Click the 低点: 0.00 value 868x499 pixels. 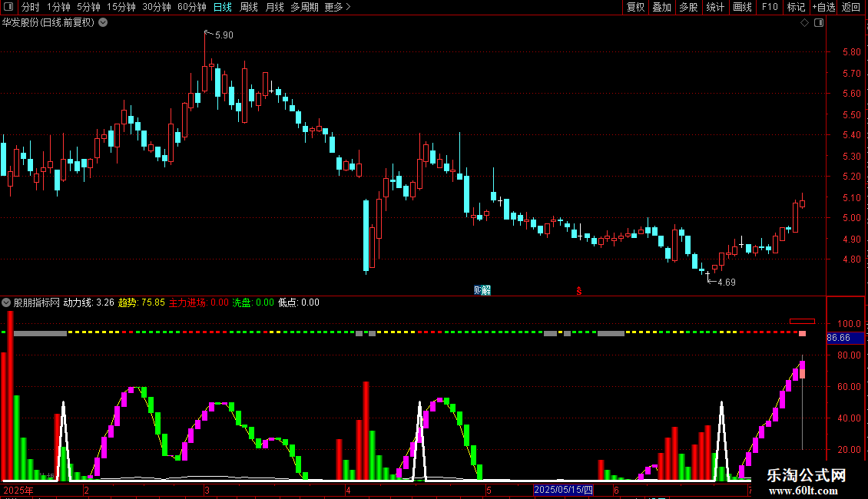click(x=298, y=302)
